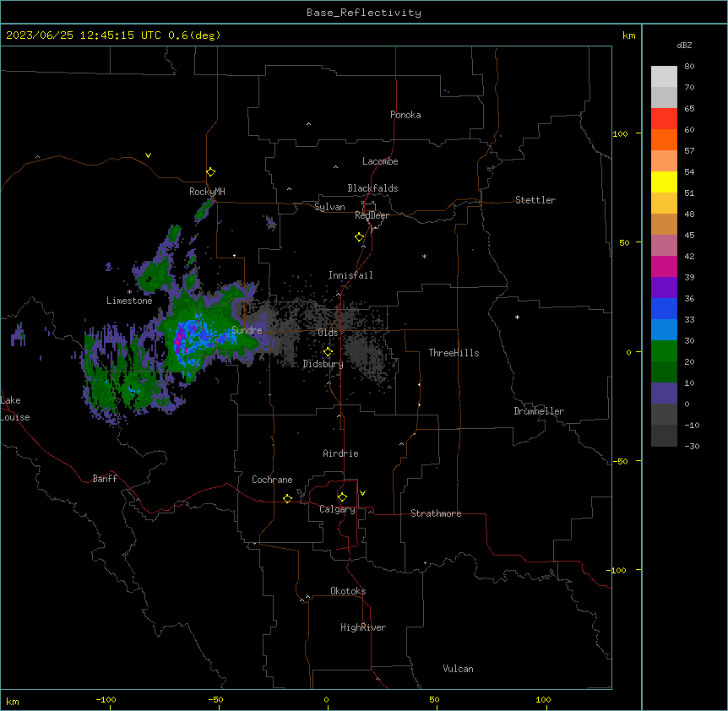728x711 pixels.
Task: Click the Base_Reflectivity title
Action: pos(364,13)
